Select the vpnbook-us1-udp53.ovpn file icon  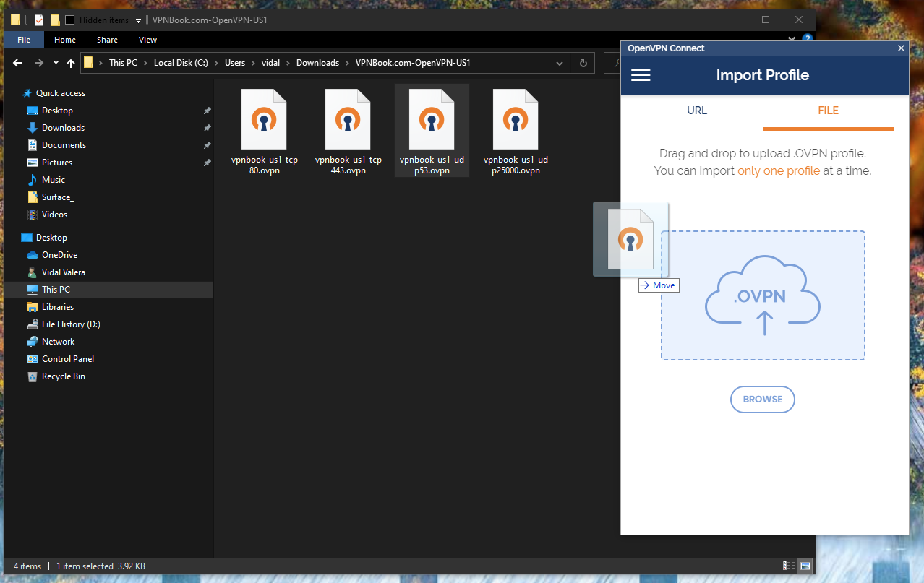(432, 119)
